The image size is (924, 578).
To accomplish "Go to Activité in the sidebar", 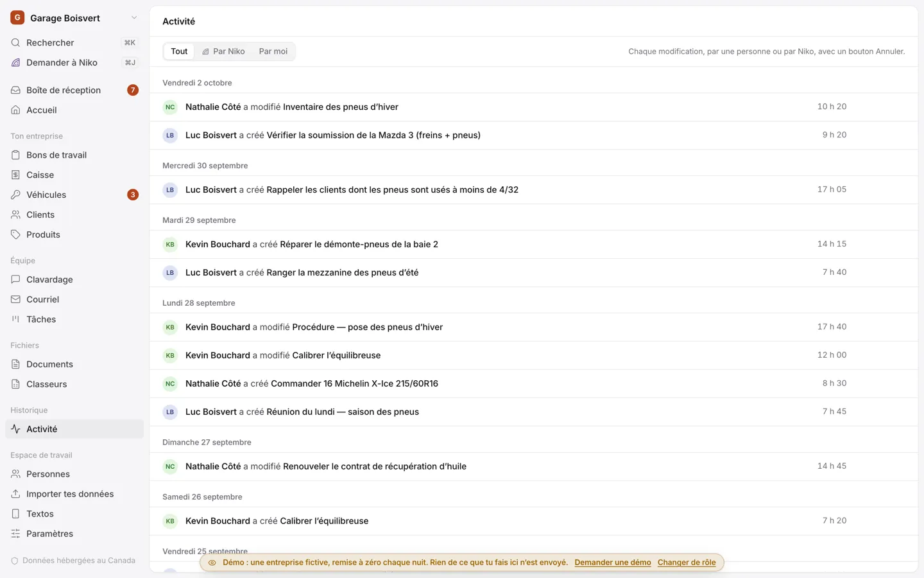I will [x=74, y=429].
